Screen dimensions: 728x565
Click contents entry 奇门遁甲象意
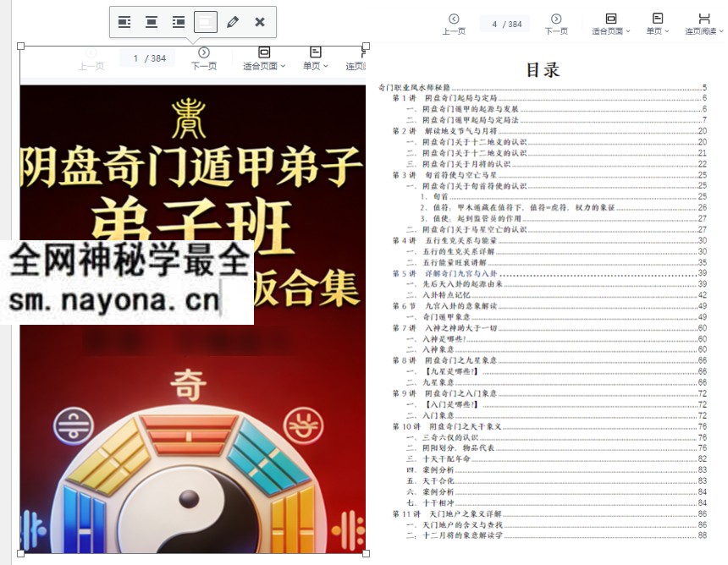(557, 317)
